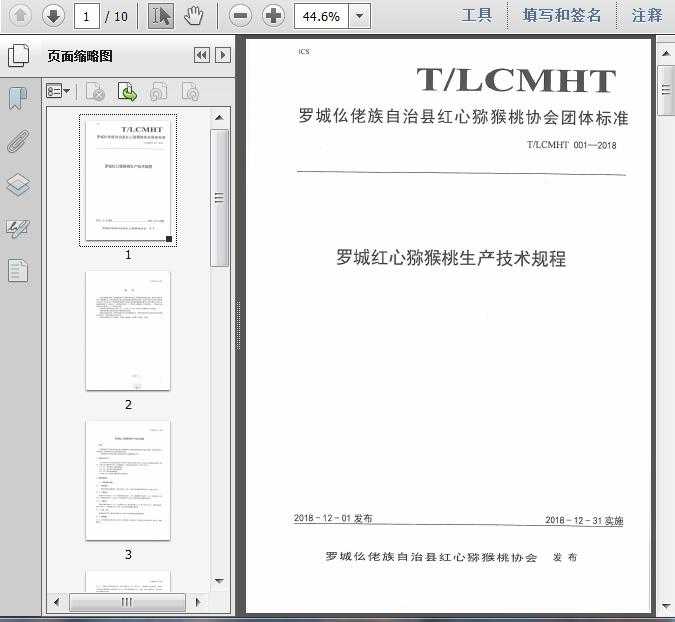675x622 pixels.
Task: Open the zoom level dropdown arrow
Action: pos(359,16)
